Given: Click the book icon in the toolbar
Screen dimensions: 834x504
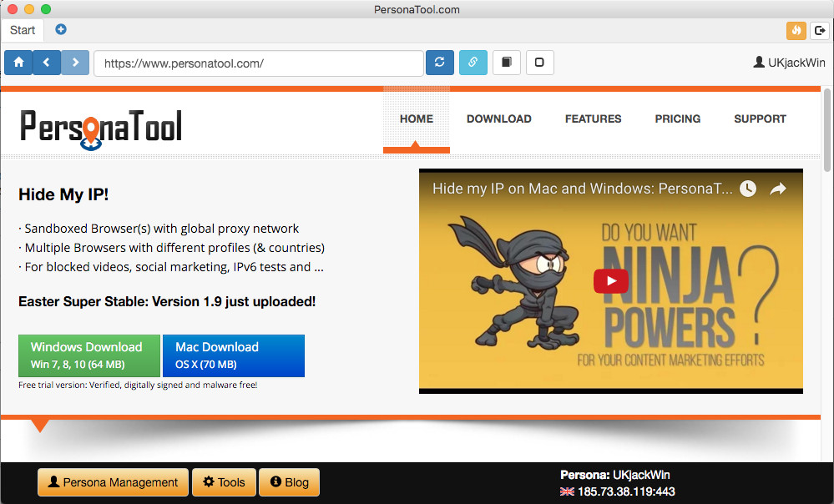Looking at the screenshot, I should point(507,63).
